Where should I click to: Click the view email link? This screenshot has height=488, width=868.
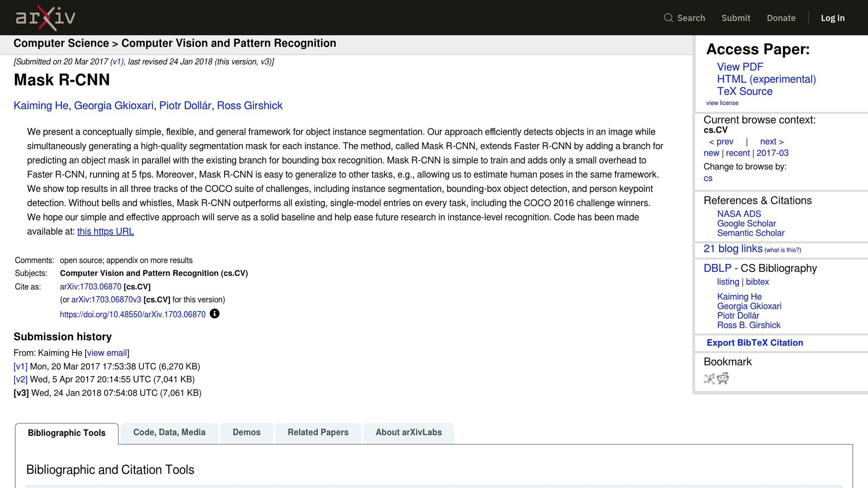(x=107, y=353)
